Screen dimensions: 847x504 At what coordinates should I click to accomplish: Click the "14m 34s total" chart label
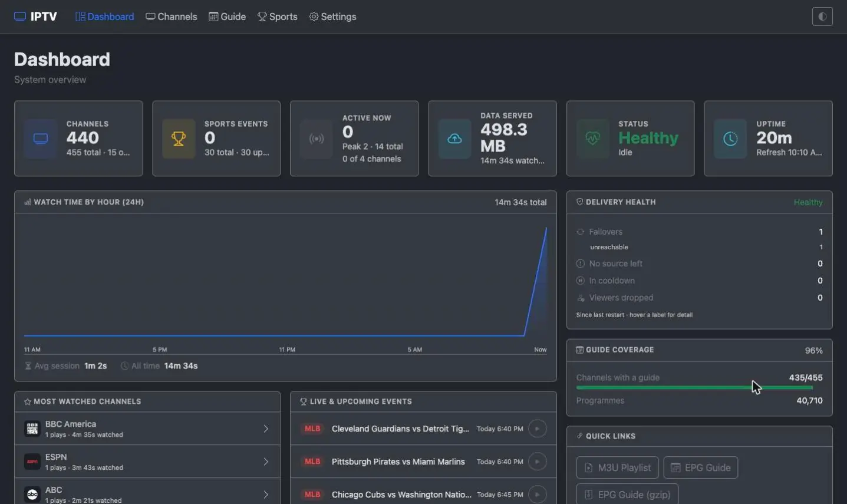tap(520, 202)
